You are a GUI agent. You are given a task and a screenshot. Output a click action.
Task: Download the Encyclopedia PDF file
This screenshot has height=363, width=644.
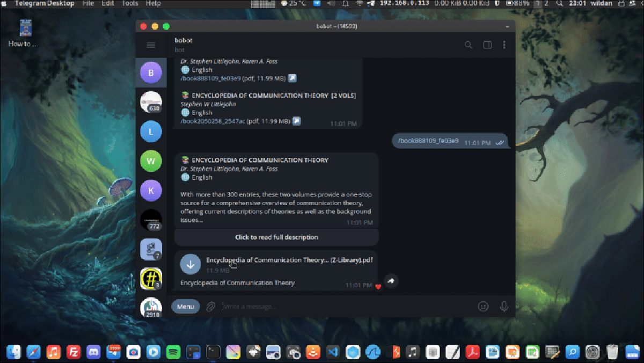190,264
